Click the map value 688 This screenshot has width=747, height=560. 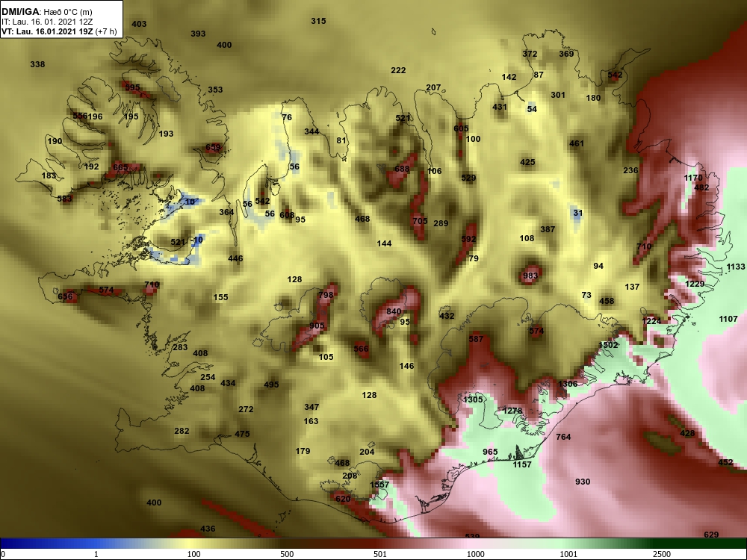(402, 169)
